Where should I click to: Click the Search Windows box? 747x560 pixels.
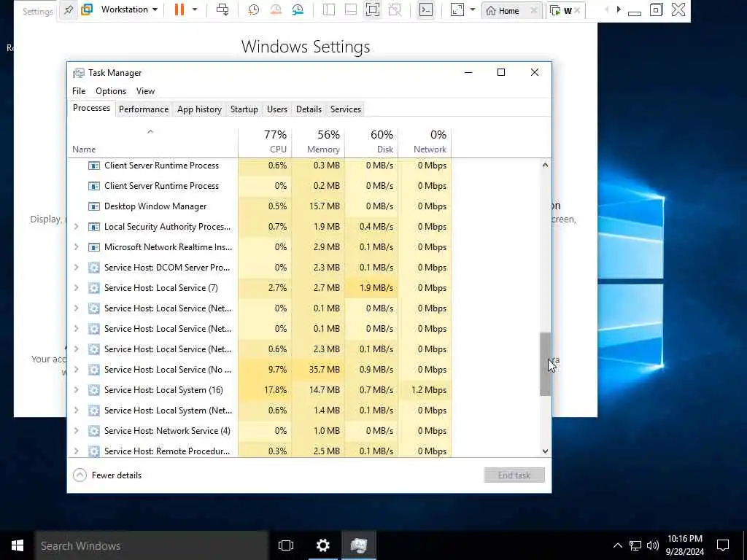click(152, 545)
